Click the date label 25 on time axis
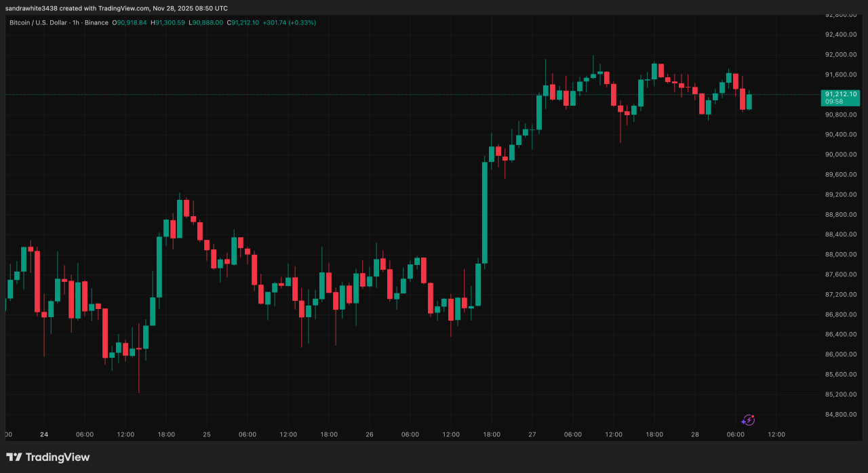 pyautogui.click(x=207, y=434)
